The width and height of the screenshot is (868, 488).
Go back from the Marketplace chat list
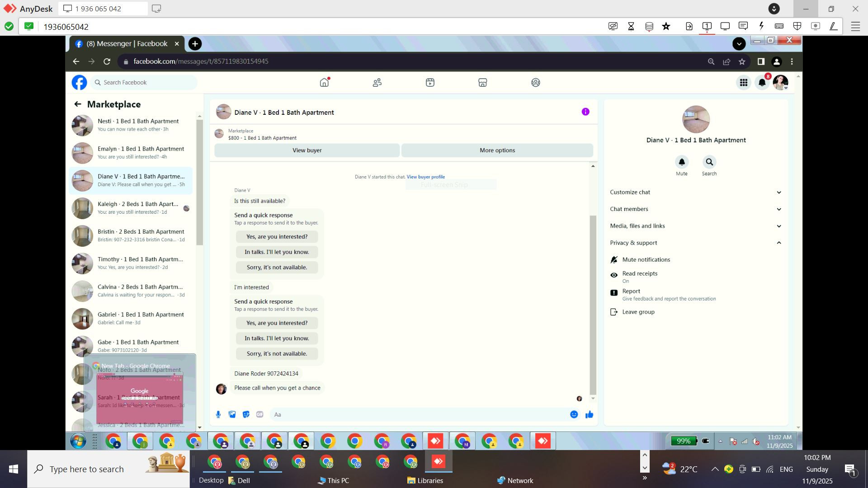pyautogui.click(x=78, y=104)
